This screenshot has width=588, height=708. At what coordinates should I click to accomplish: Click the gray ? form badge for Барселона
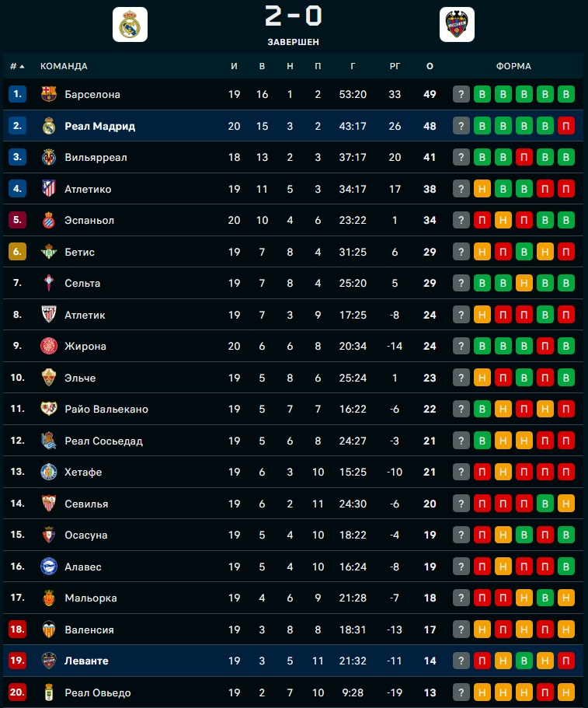tap(461, 95)
